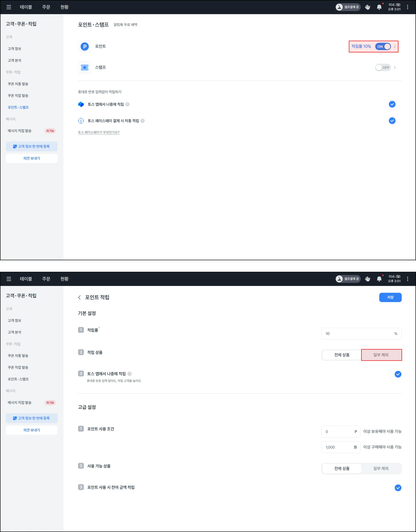This screenshot has width=416, height=532.
Task: Select 일부 제외 for 사용 가능 상품
Action: pos(381,468)
